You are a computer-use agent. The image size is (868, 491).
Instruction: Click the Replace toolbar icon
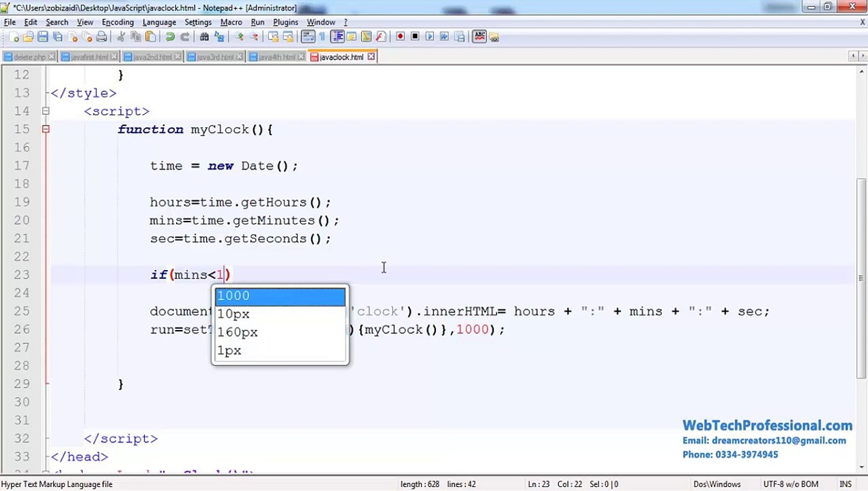pyautogui.click(x=219, y=37)
